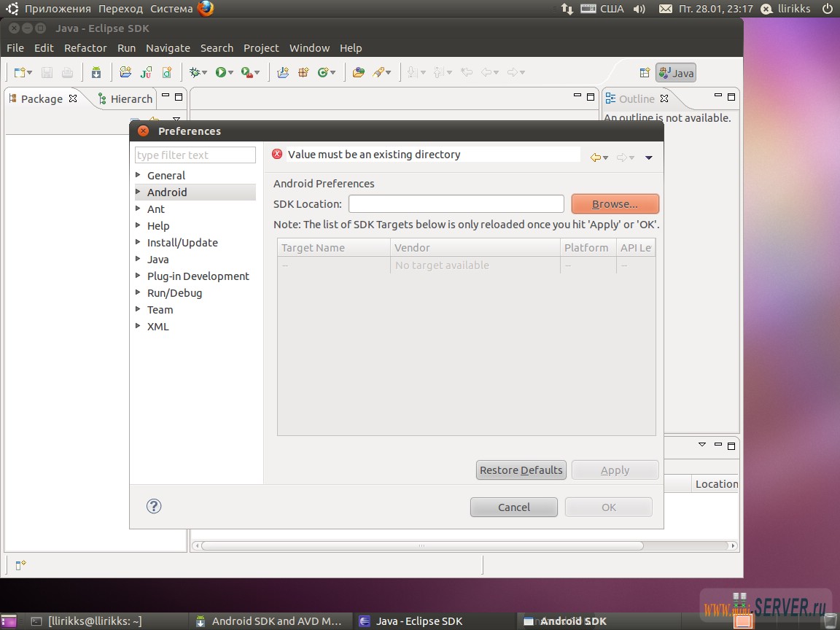This screenshot has height=630, width=840.
Task: Click the Preferences back arrow icon
Action: pyautogui.click(x=595, y=157)
